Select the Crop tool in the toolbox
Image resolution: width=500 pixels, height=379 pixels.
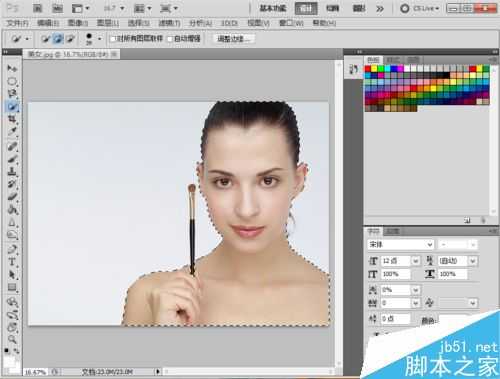(x=12, y=119)
